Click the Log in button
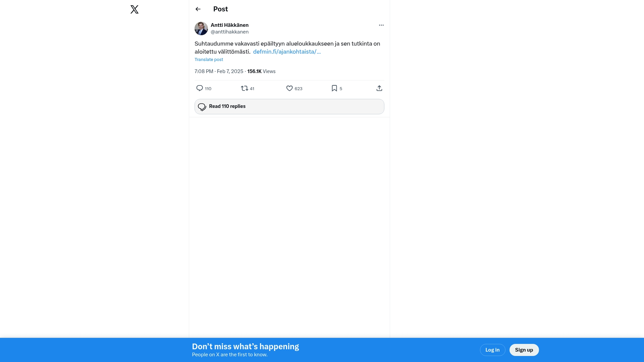Viewport: 644px width, 362px height. (492, 350)
